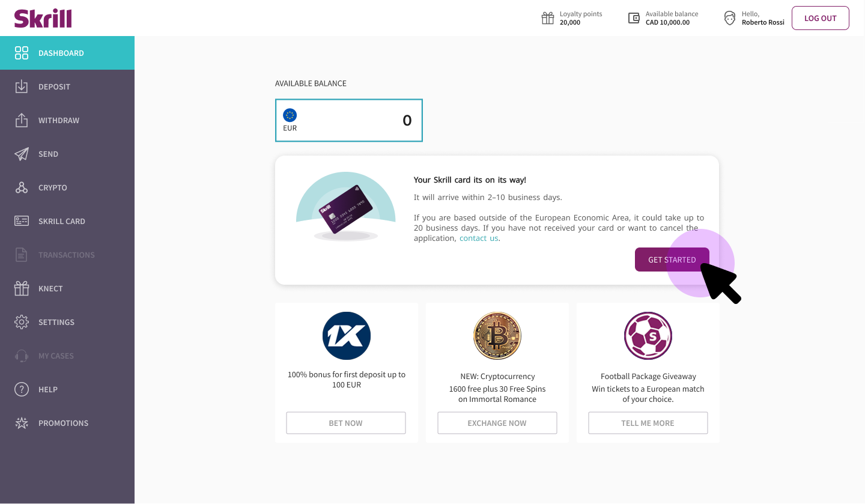Click Bet Now under 1X bonus
The image size is (865, 504).
click(346, 423)
